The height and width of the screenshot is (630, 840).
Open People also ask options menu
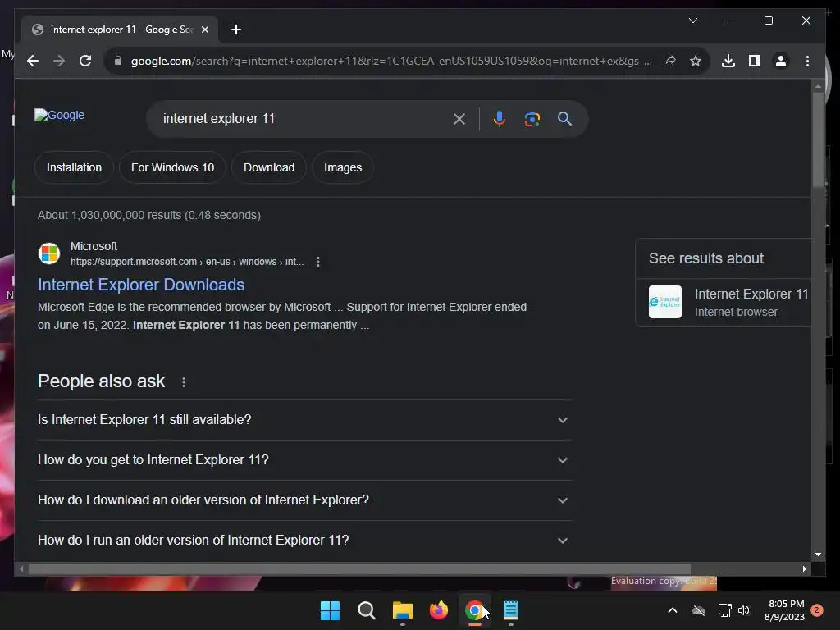click(x=183, y=382)
